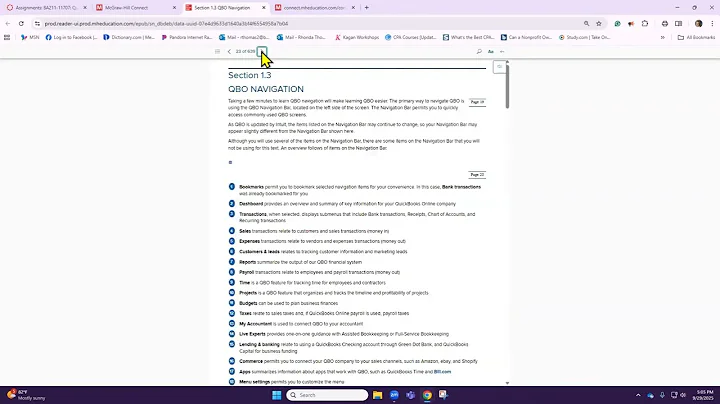
Task: Go to the next page in the reader
Action: (x=262, y=51)
